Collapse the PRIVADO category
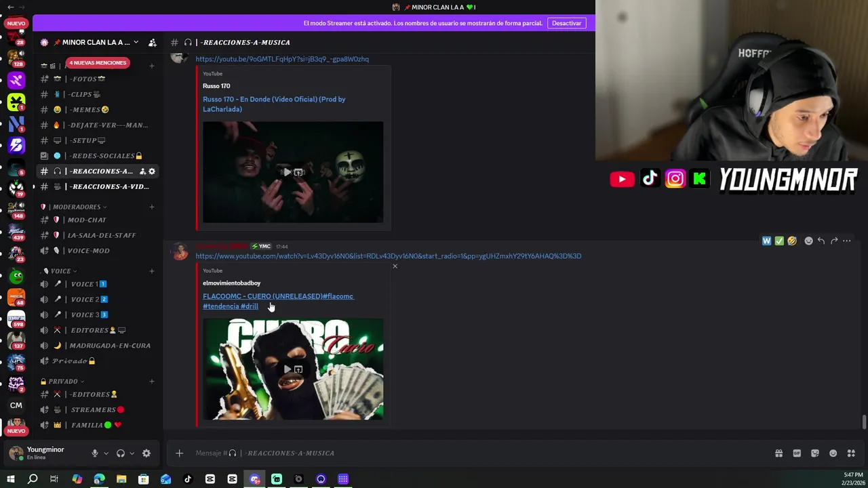This screenshot has width=868, height=488. tap(62, 382)
